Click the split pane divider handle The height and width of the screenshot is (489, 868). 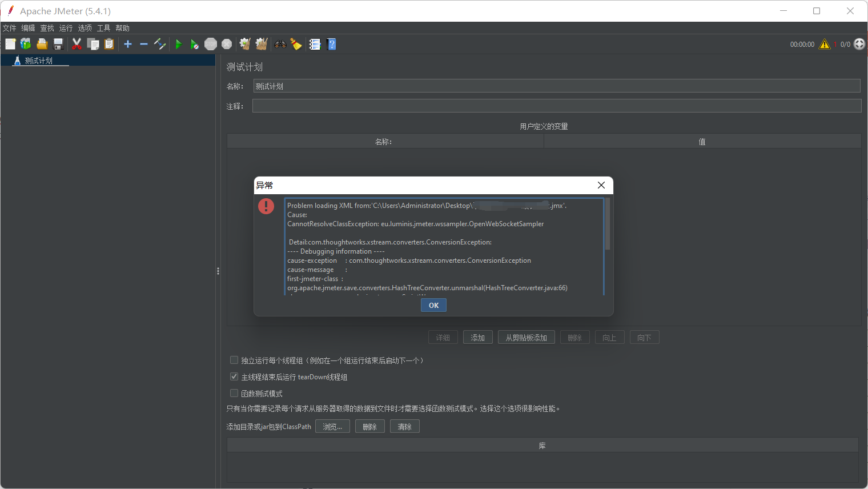[218, 271]
